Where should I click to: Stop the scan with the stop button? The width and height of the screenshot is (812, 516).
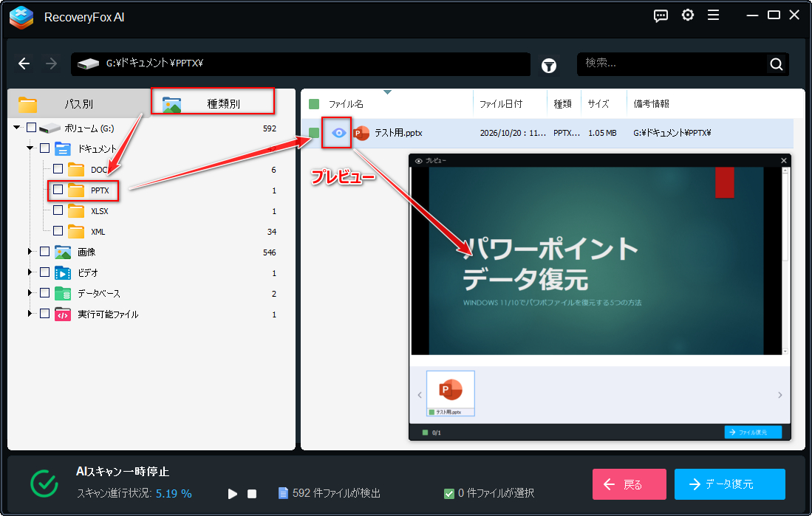click(x=252, y=494)
